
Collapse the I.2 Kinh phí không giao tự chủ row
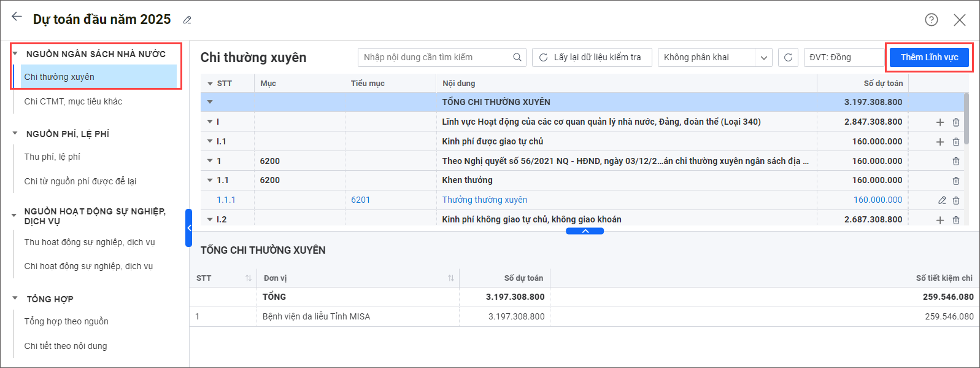(210, 219)
